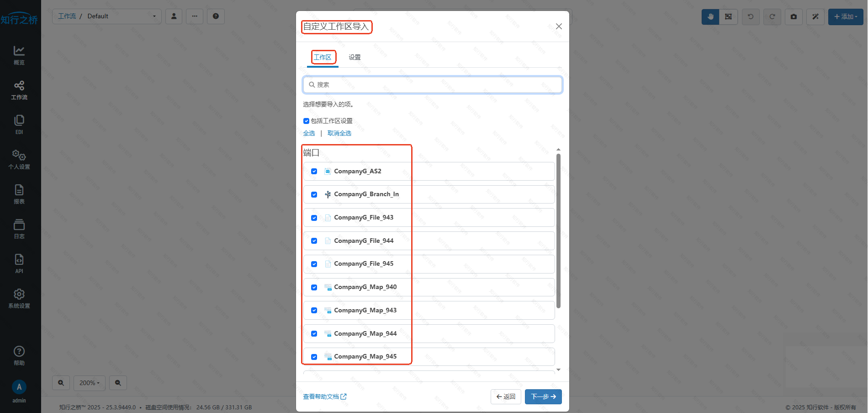The image size is (868, 413).
Task: Switch to the 设置 tab
Action: point(354,57)
